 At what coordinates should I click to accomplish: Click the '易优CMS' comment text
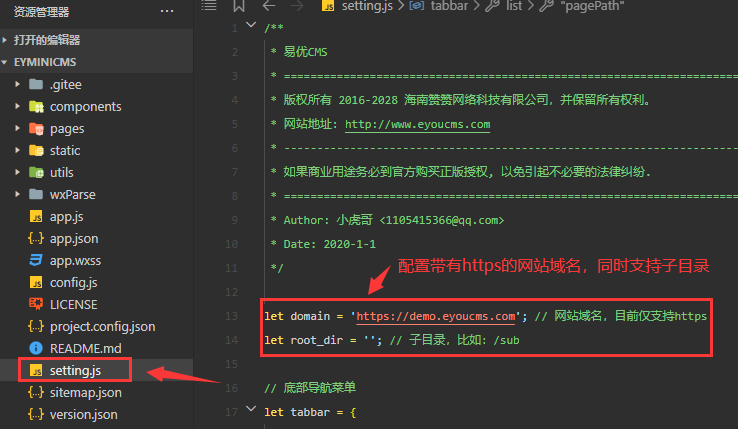point(305,52)
